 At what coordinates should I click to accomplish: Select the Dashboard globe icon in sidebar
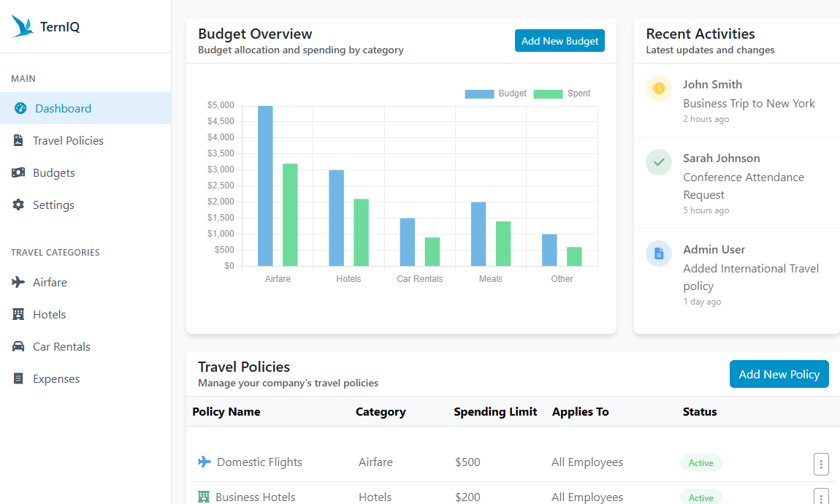click(x=19, y=107)
